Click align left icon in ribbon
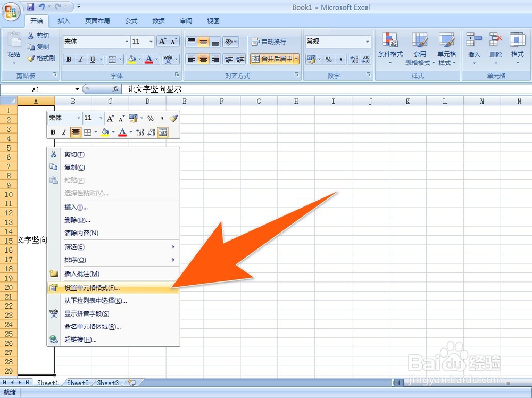532x398 pixels. [x=192, y=59]
